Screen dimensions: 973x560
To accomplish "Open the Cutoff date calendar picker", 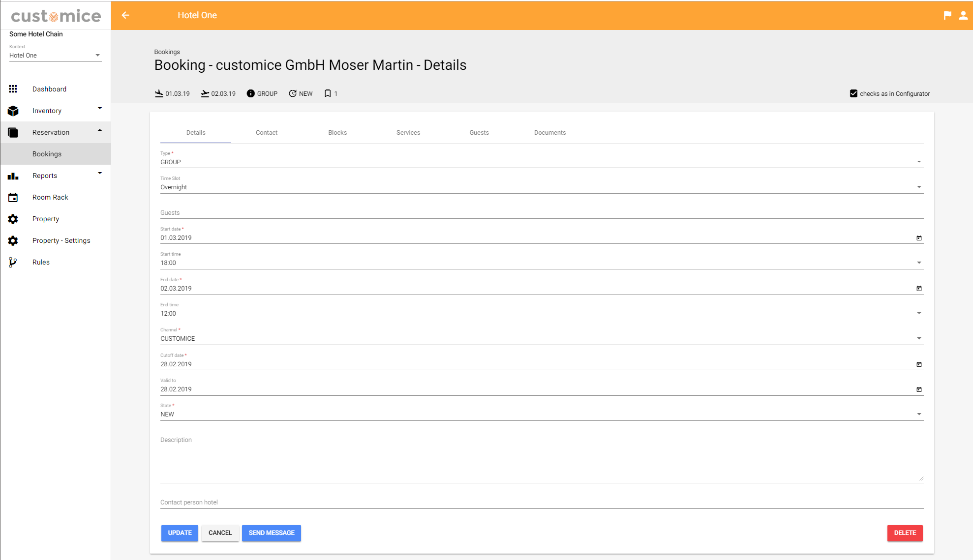I will pyautogui.click(x=919, y=364).
